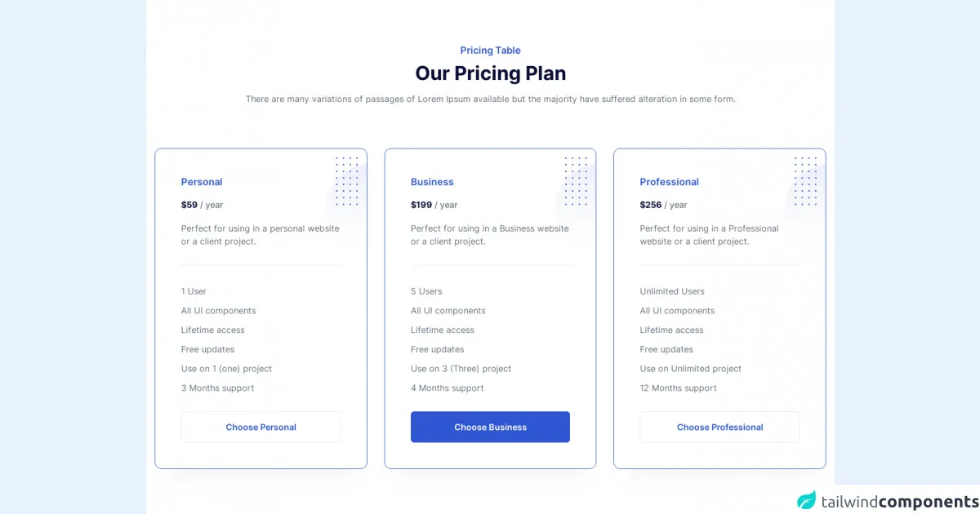Select the Choose Business button
The image size is (980, 514).
click(x=490, y=427)
